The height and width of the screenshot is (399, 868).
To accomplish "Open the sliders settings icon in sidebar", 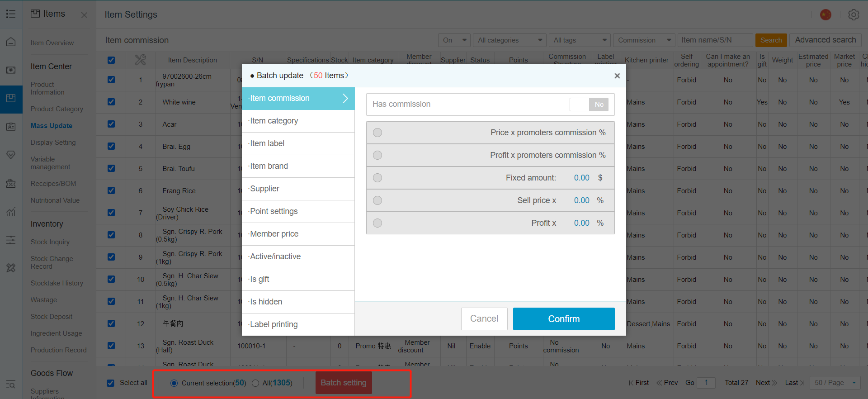I will click(11, 240).
